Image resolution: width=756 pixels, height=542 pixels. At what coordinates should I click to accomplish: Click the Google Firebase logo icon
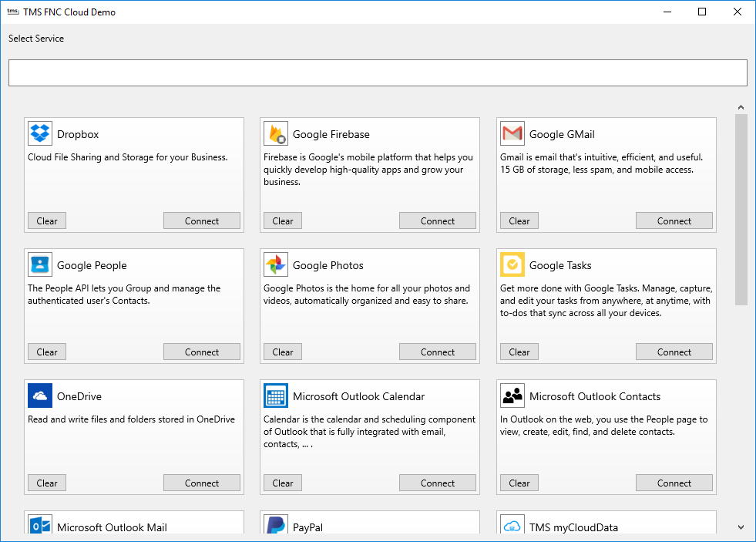pyautogui.click(x=276, y=133)
